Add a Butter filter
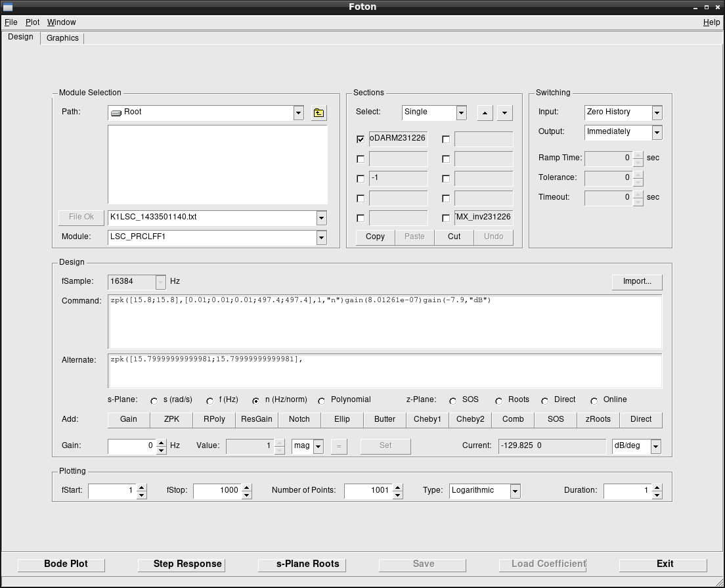This screenshot has height=588, width=725. 385,420
